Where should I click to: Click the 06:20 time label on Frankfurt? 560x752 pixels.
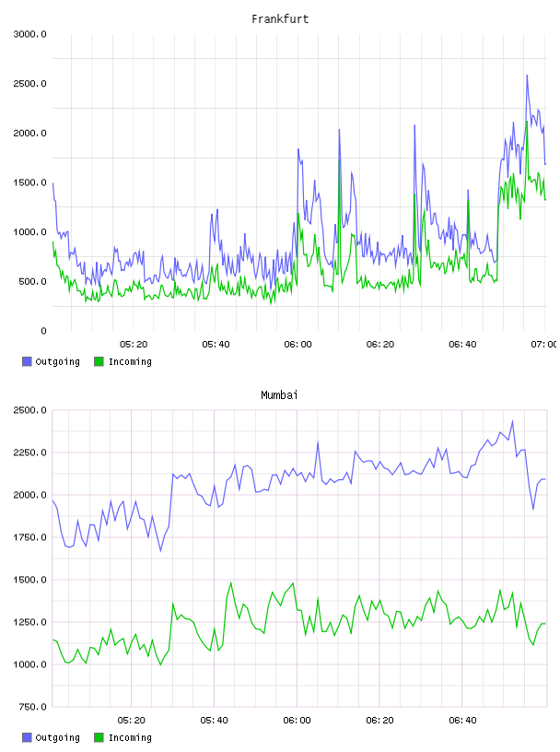pos(380,344)
